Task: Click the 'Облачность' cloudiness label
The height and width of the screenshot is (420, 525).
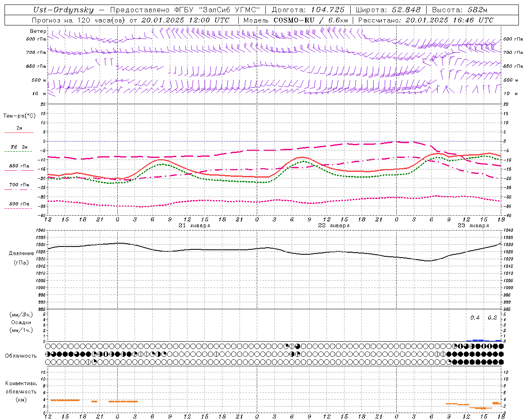Action: click(x=21, y=356)
